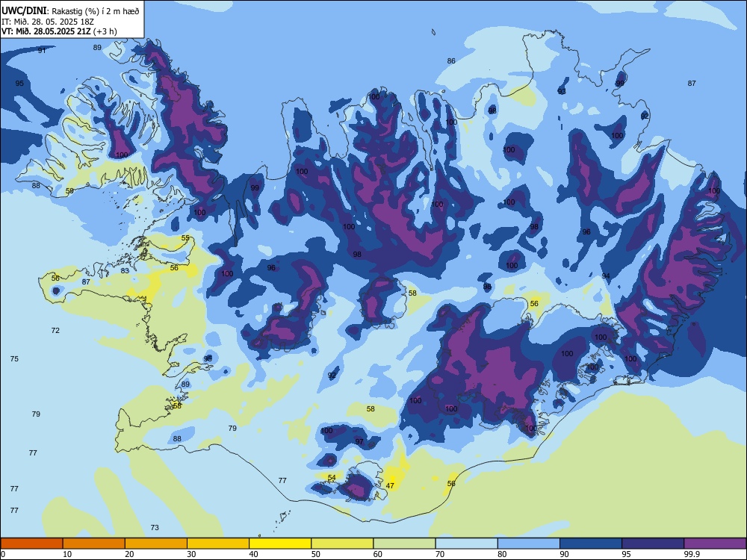Click the dark orange 0–10 legend swatch
This screenshot has width=747, height=560.
31,544
